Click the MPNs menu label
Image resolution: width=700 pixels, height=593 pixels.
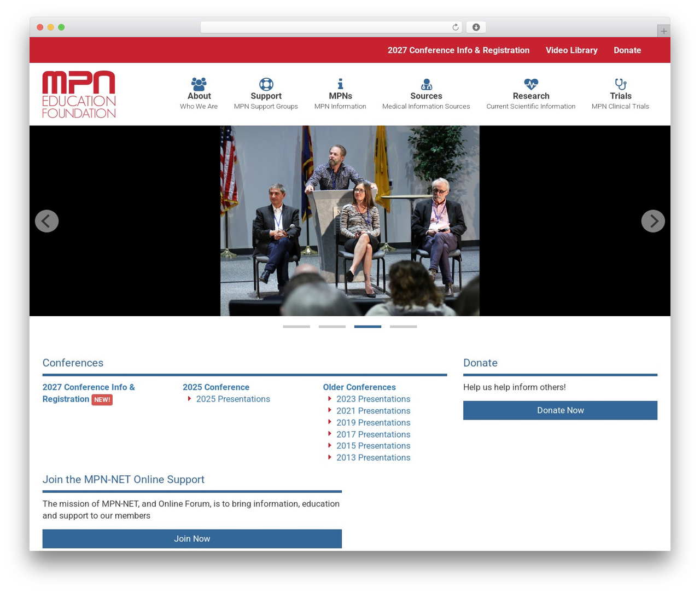340,96
